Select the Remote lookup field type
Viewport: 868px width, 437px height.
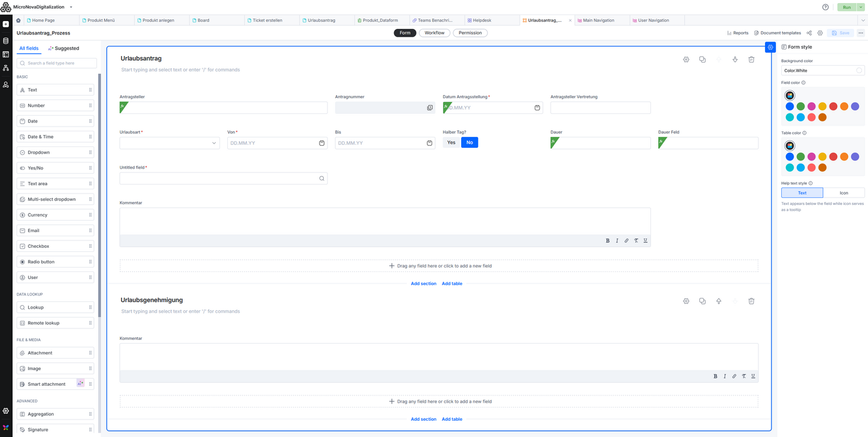[x=55, y=323]
